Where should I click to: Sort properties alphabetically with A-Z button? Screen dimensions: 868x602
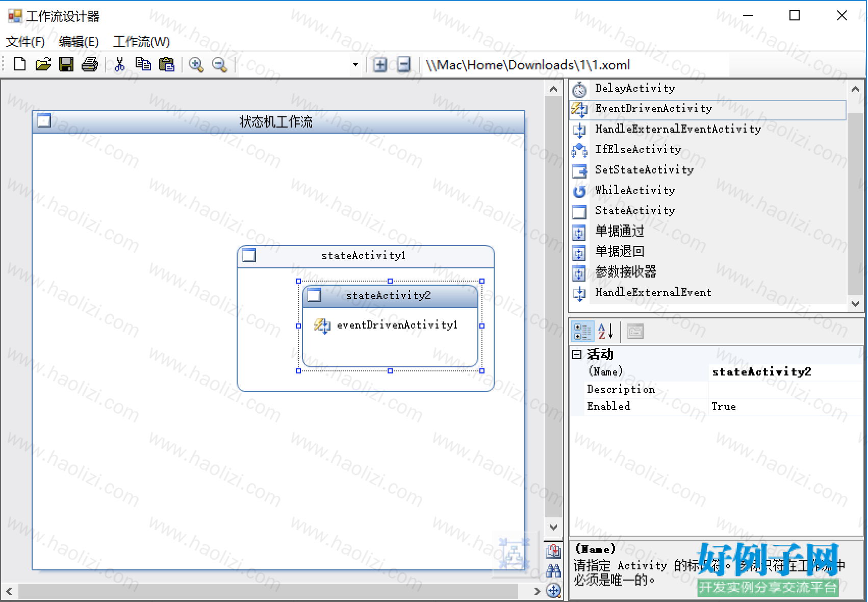click(x=605, y=332)
